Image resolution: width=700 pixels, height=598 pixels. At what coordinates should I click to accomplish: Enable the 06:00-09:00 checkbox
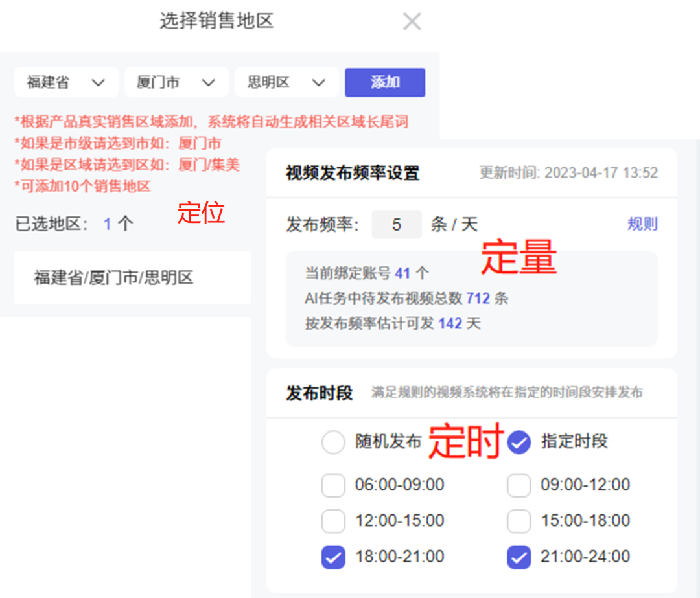pos(333,485)
